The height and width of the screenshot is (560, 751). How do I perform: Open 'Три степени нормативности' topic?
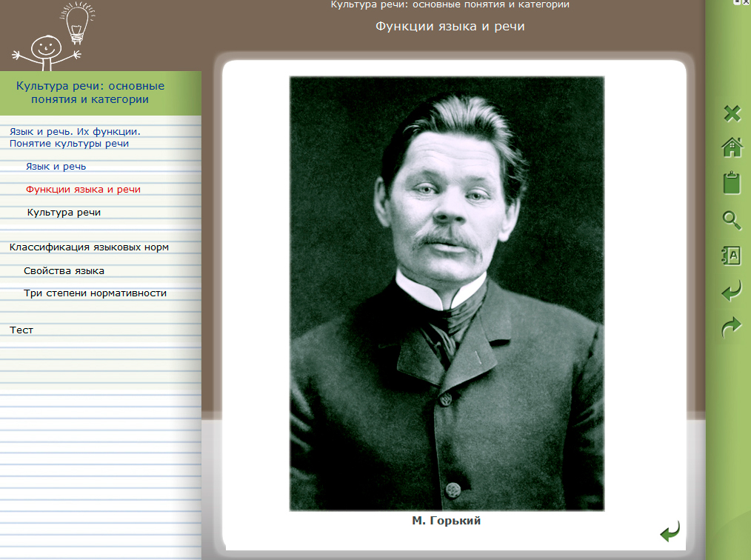pyautogui.click(x=95, y=293)
